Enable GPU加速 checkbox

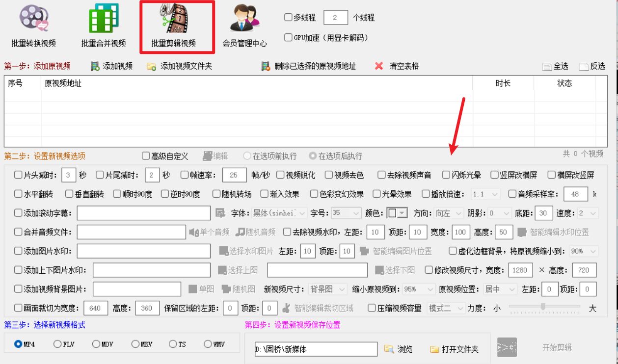tap(288, 37)
